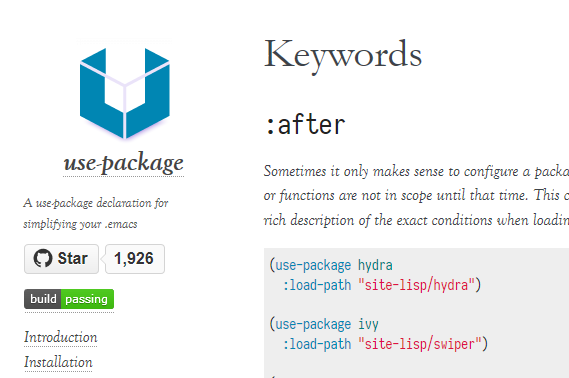
Task: Open the 1,926 stargazers count
Action: [135, 259]
